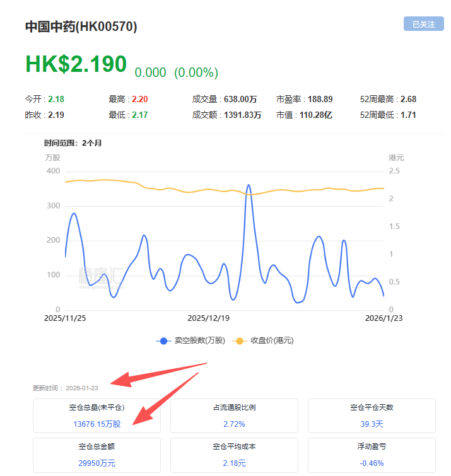Click the price change 0.000 (0.00%)
The height and width of the screenshot is (476, 451).
[176, 73]
